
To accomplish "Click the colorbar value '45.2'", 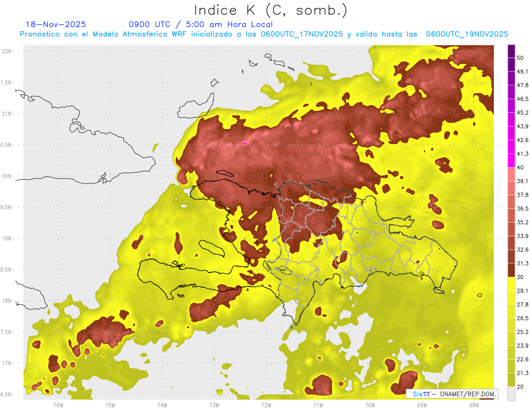I will point(523,113).
